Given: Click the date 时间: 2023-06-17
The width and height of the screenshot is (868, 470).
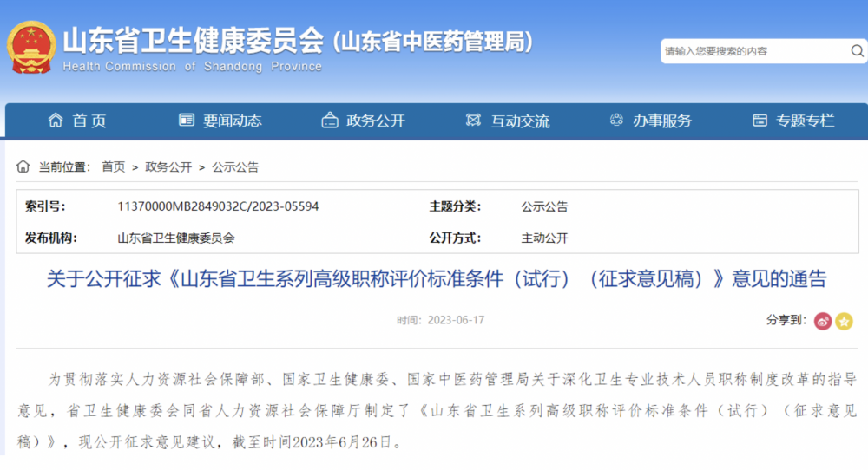Looking at the screenshot, I should click(x=441, y=320).
